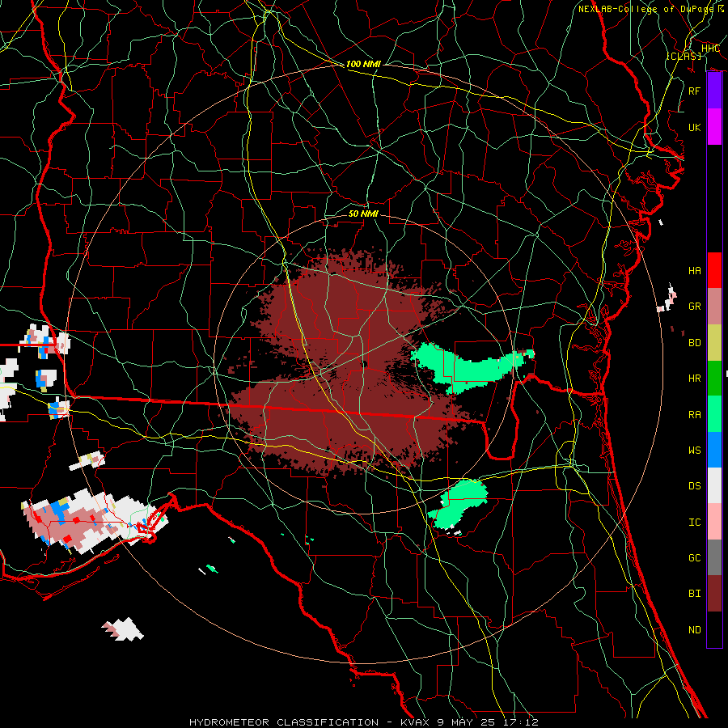Click the WS blue legend swatch
Image resolution: width=728 pixels, height=728 pixels.
tap(714, 450)
